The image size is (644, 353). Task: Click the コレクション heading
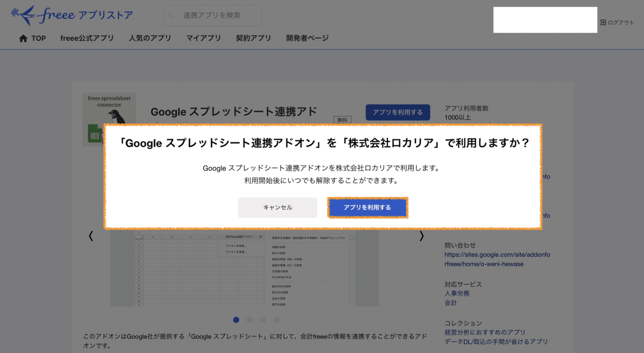click(x=463, y=323)
